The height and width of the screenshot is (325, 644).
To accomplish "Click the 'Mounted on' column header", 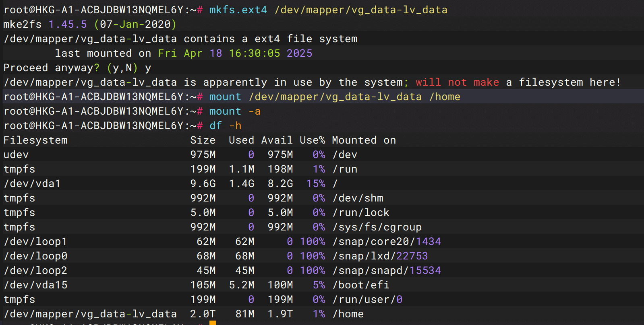I will point(364,140).
